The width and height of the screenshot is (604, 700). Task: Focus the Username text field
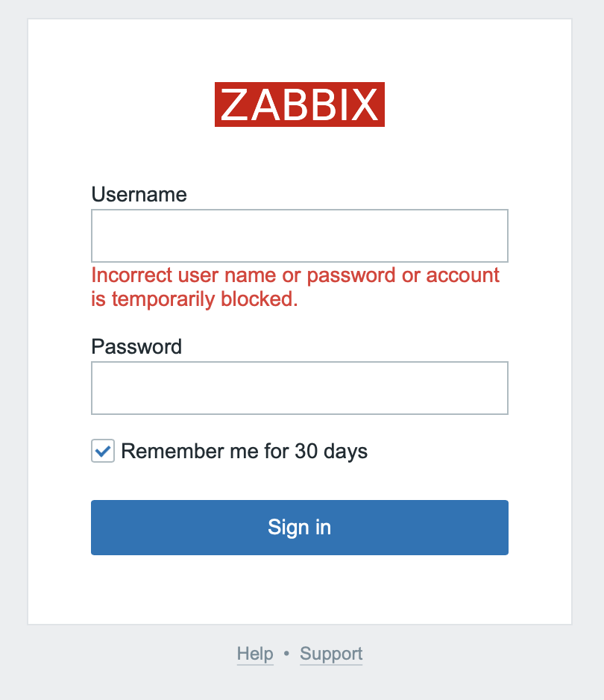click(300, 236)
